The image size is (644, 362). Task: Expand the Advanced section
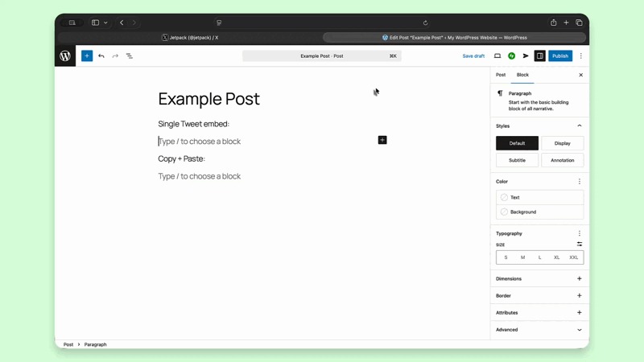point(539,330)
